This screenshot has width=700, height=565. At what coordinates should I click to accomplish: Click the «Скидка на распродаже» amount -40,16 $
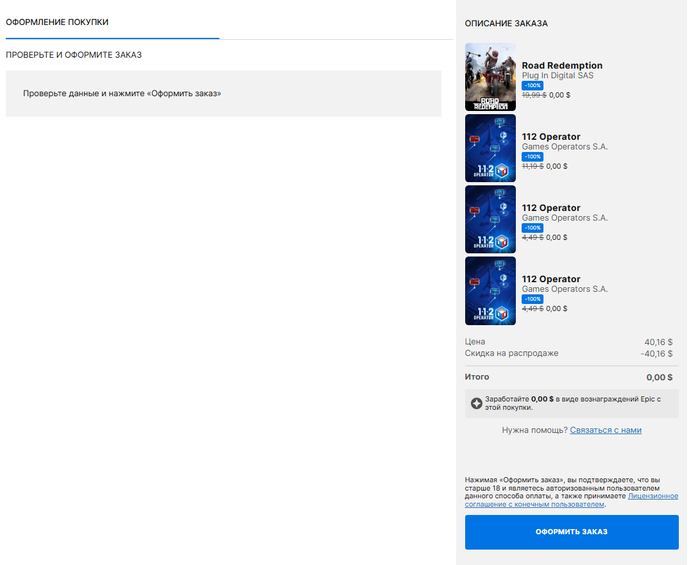pos(656,353)
